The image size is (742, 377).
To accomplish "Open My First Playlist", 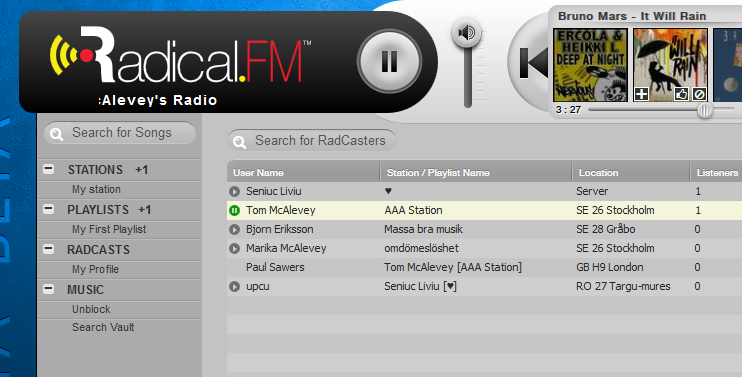I will (109, 229).
